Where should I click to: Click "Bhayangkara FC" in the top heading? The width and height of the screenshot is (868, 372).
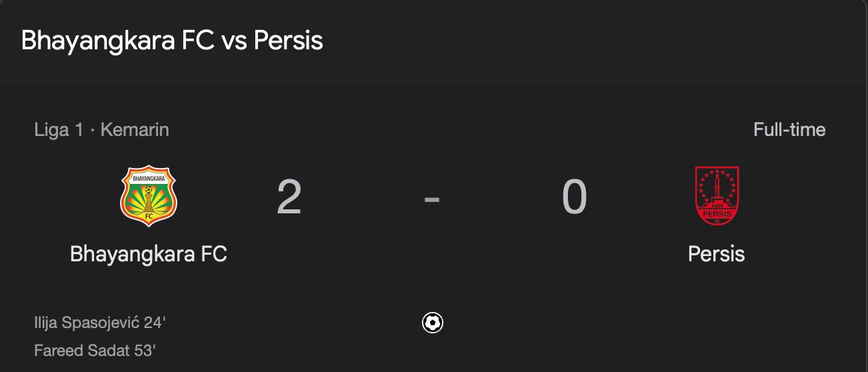pos(118,41)
